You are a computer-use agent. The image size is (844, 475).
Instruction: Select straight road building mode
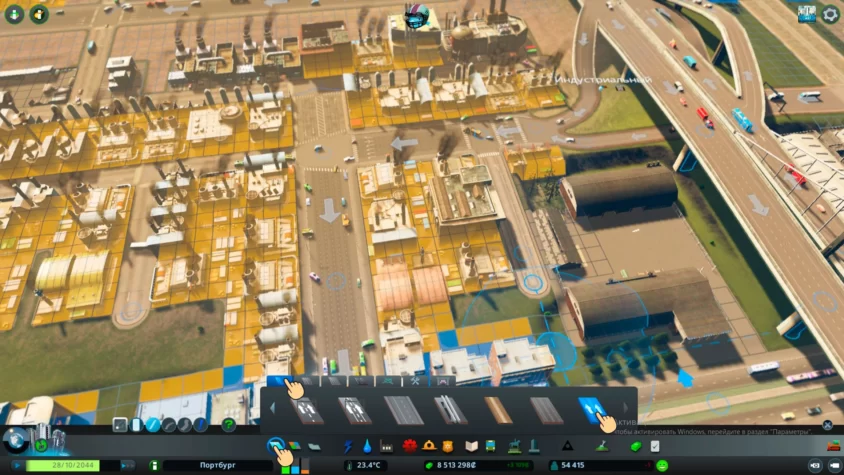coord(153,425)
